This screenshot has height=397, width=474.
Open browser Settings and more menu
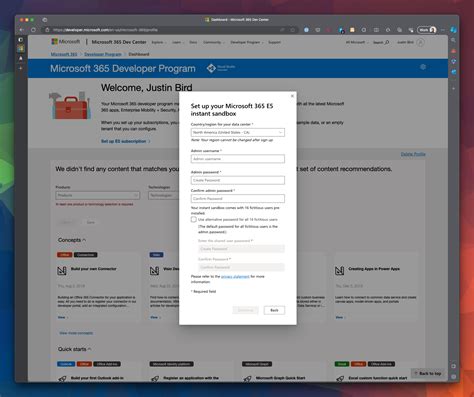tap(443, 30)
